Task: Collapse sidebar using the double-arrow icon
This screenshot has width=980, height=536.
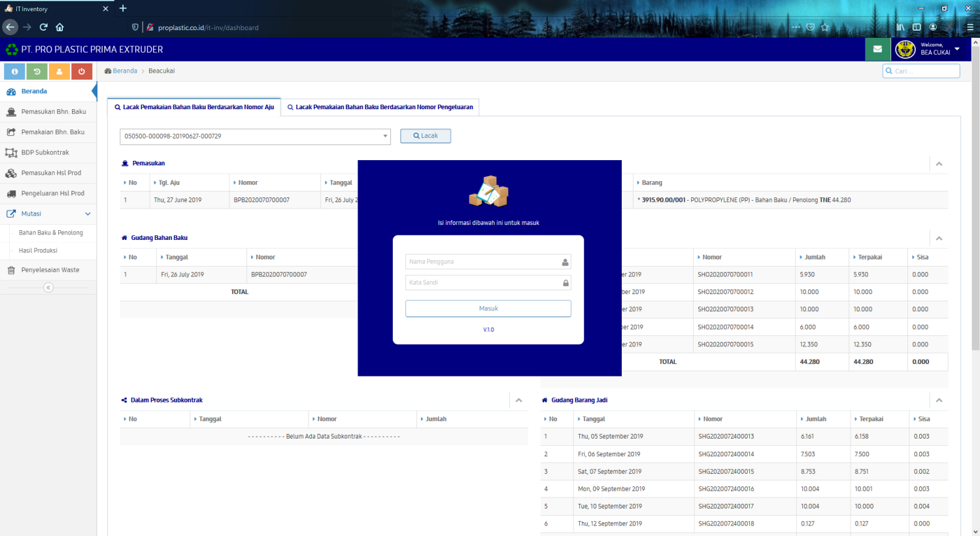Action: click(48, 288)
